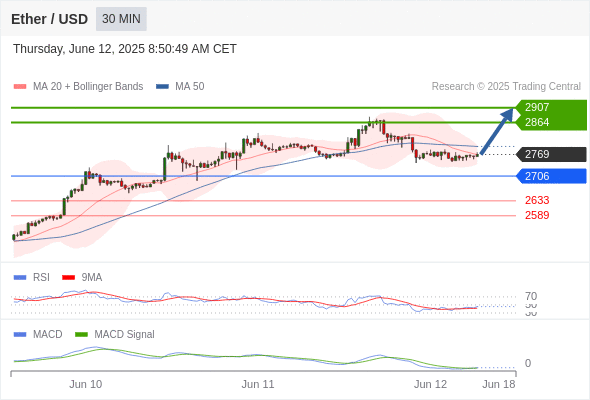This screenshot has width=590, height=400.
Task: Click the Jun 10 date axis marker
Action: pyautogui.click(x=85, y=384)
